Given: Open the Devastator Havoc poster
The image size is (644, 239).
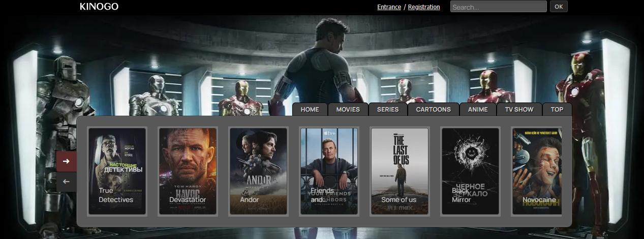Looking at the screenshot, I should pyautogui.click(x=188, y=172).
